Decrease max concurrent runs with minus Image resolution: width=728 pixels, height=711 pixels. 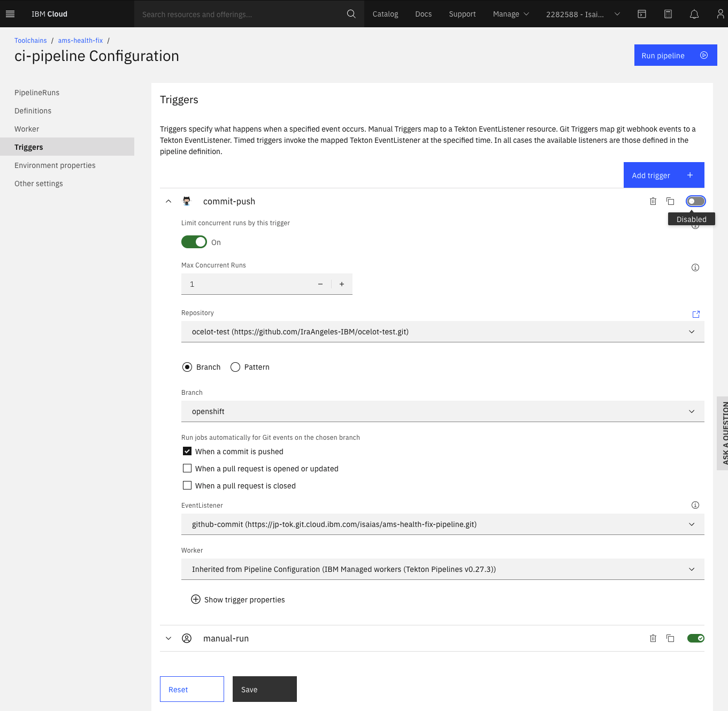click(x=320, y=284)
